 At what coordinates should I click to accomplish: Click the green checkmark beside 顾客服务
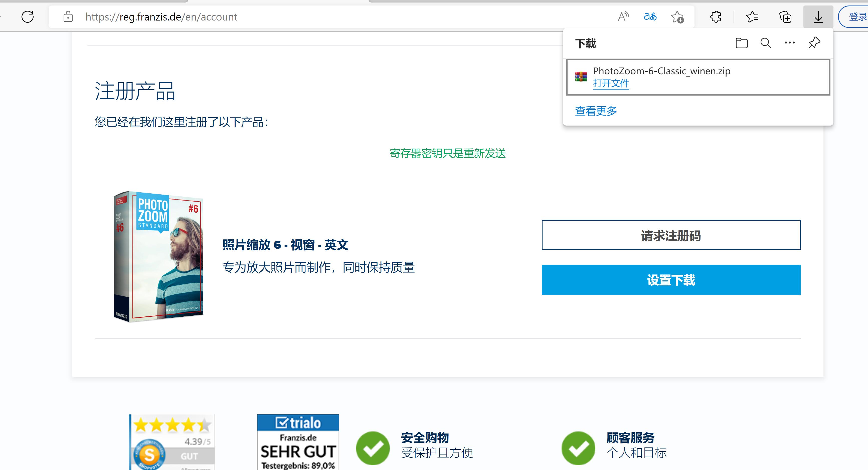[x=578, y=448]
